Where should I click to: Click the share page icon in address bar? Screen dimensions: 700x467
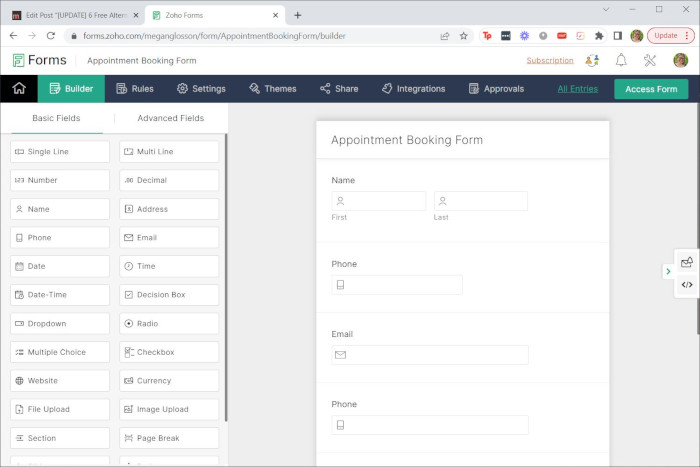[445, 36]
